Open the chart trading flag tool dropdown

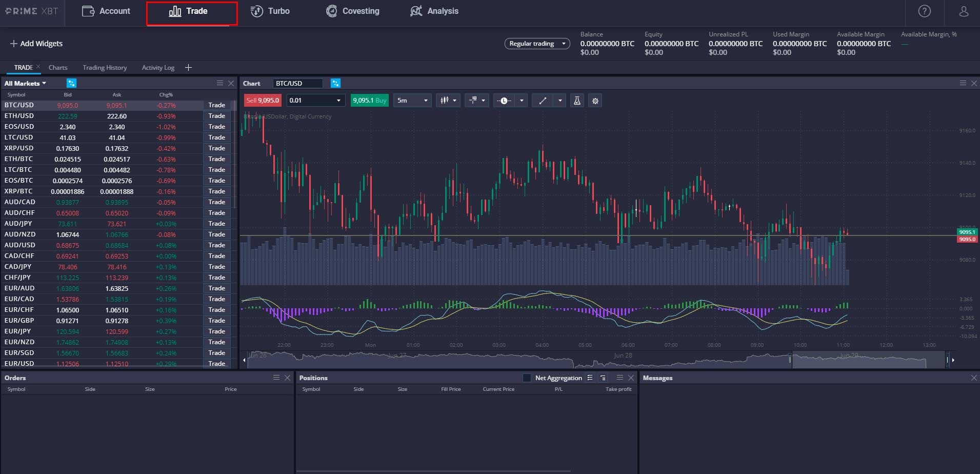[x=476, y=101]
